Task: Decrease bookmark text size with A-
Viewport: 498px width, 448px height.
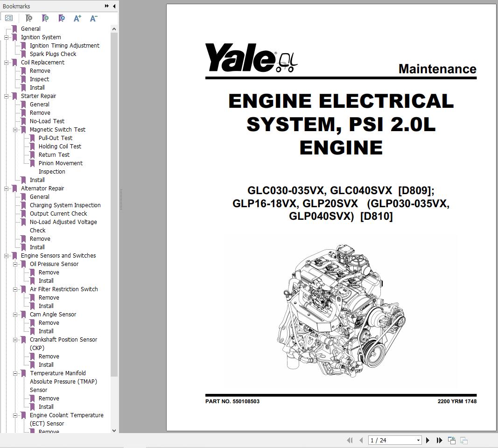Action: pyautogui.click(x=93, y=18)
